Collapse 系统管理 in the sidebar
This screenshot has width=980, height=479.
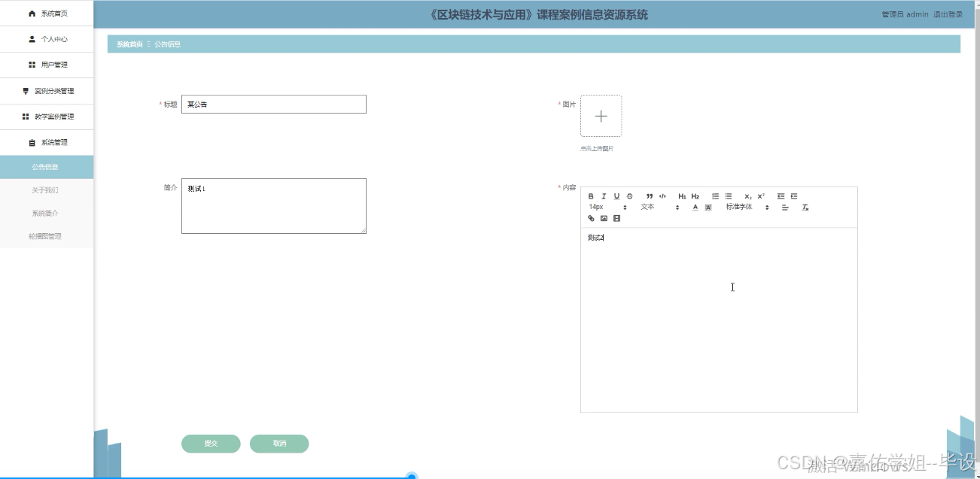pyautogui.click(x=47, y=142)
